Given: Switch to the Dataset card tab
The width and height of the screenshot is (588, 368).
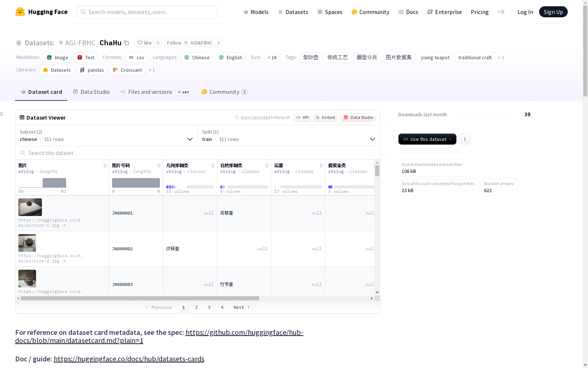Looking at the screenshot, I should (41, 92).
